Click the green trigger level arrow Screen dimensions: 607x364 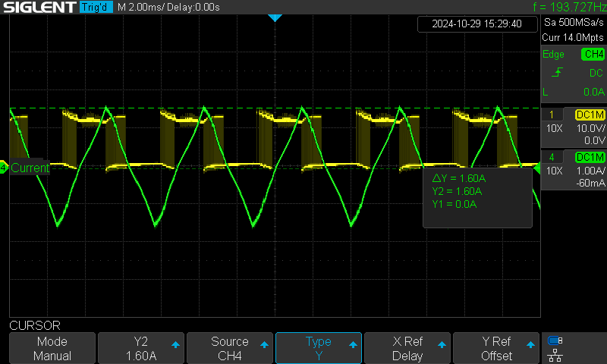pyautogui.click(x=537, y=168)
